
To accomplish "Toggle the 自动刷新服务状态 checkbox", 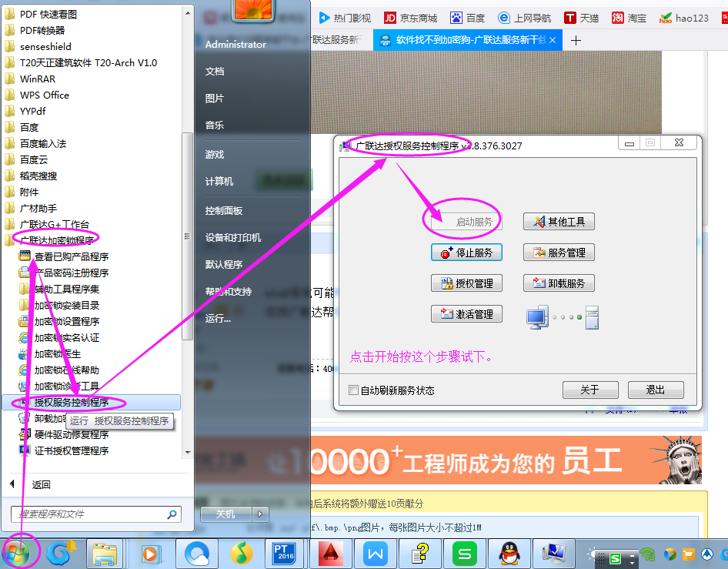I will pos(353,390).
